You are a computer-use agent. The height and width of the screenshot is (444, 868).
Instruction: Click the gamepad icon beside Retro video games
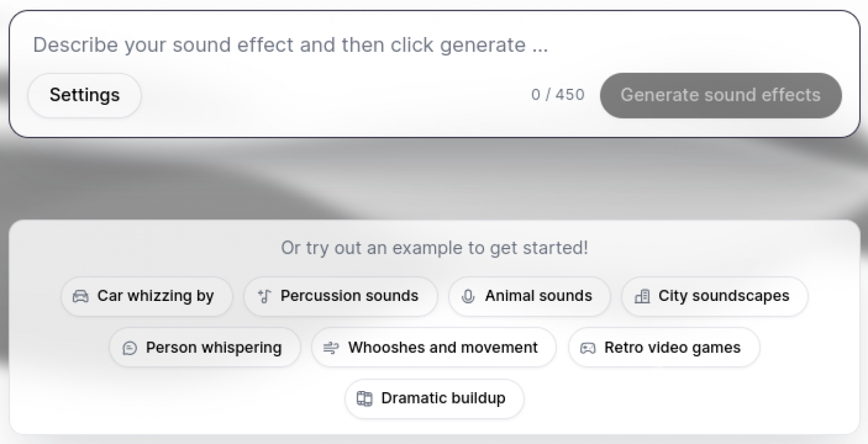coord(588,348)
